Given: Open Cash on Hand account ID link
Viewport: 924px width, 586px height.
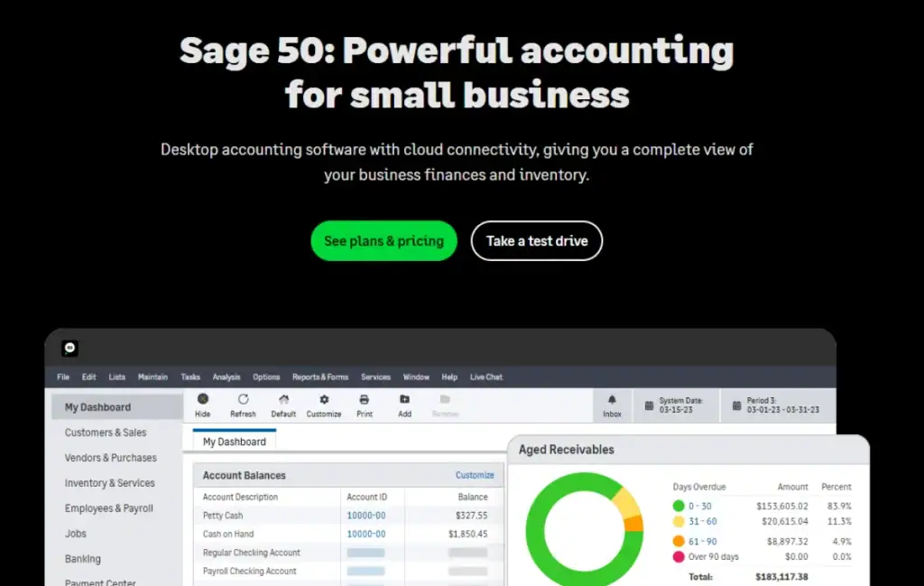Looking at the screenshot, I should click(366, 535).
